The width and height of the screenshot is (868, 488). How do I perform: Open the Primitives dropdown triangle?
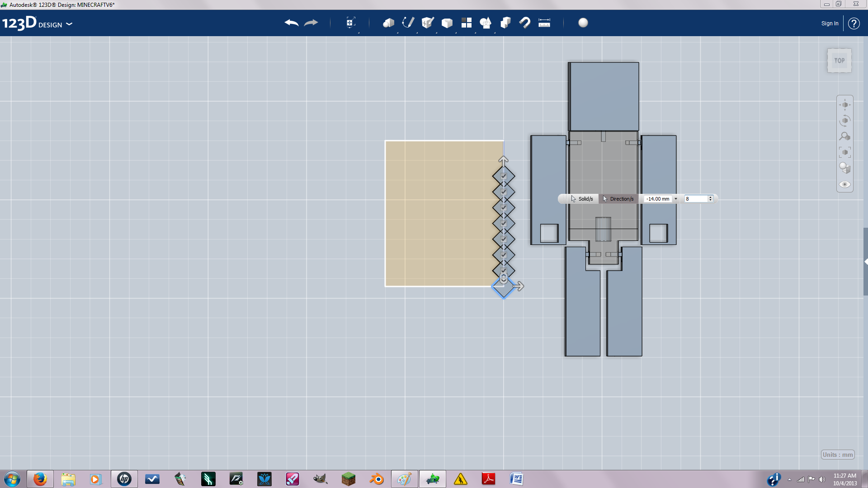tap(397, 33)
